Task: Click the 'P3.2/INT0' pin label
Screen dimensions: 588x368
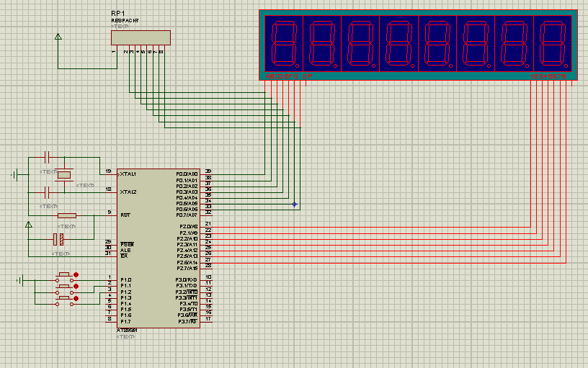Action: tap(187, 292)
